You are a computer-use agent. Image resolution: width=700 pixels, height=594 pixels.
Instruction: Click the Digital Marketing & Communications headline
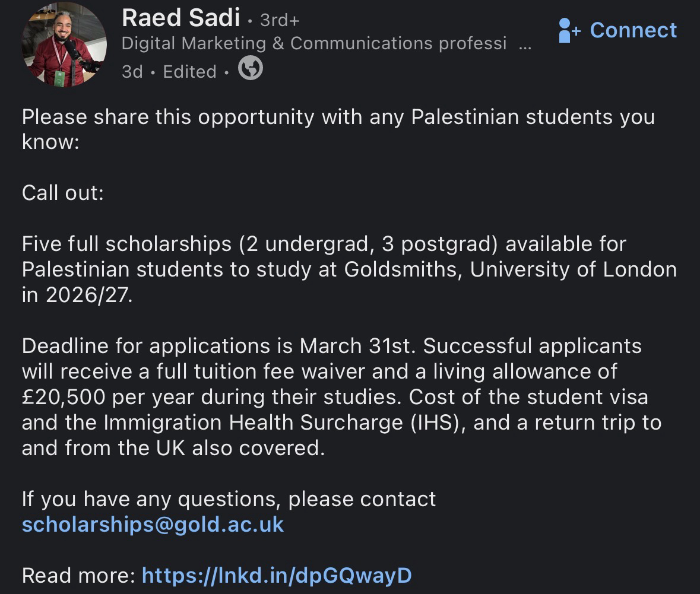313,43
